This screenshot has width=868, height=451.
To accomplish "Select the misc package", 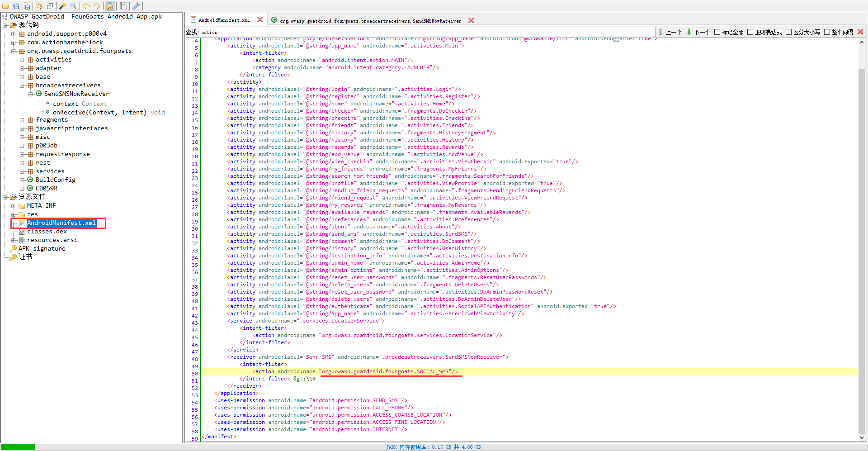I will (x=43, y=137).
